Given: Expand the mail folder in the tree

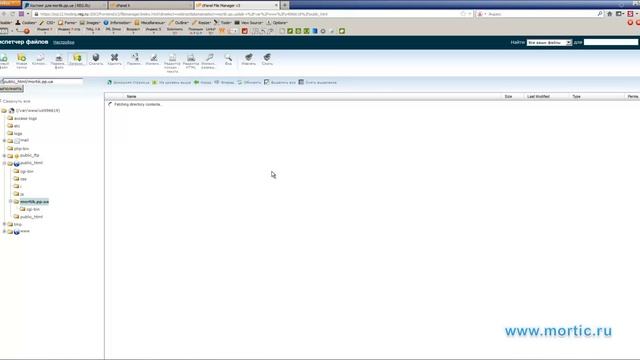Looking at the screenshot, I should pyautogui.click(x=4, y=140).
